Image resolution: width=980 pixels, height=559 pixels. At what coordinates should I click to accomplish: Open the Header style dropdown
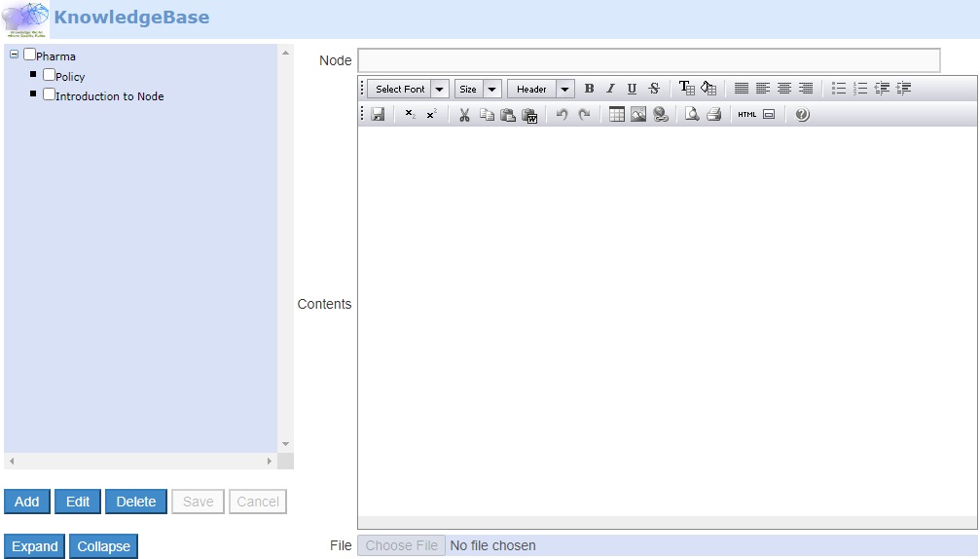(540, 89)
